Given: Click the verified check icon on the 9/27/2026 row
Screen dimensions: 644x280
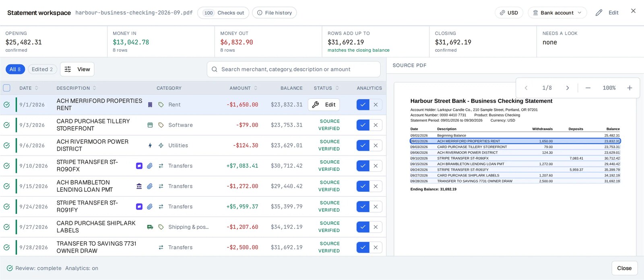Looking at the screenshot, I should [x=7, y=227].
